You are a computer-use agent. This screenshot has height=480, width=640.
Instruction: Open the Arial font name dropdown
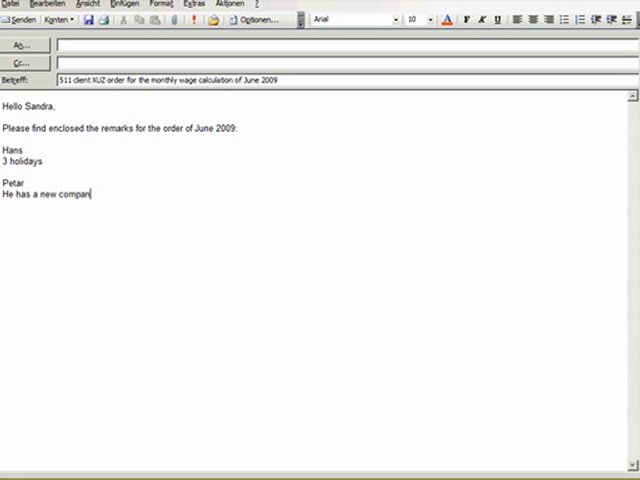[x=396, y=20]
